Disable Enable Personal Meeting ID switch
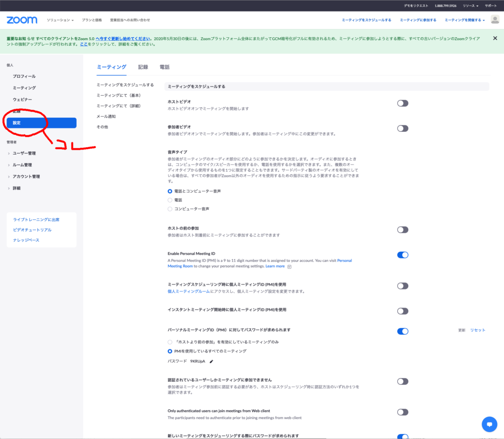The width and height of the screenshot is (504, 439). [402, 255]
